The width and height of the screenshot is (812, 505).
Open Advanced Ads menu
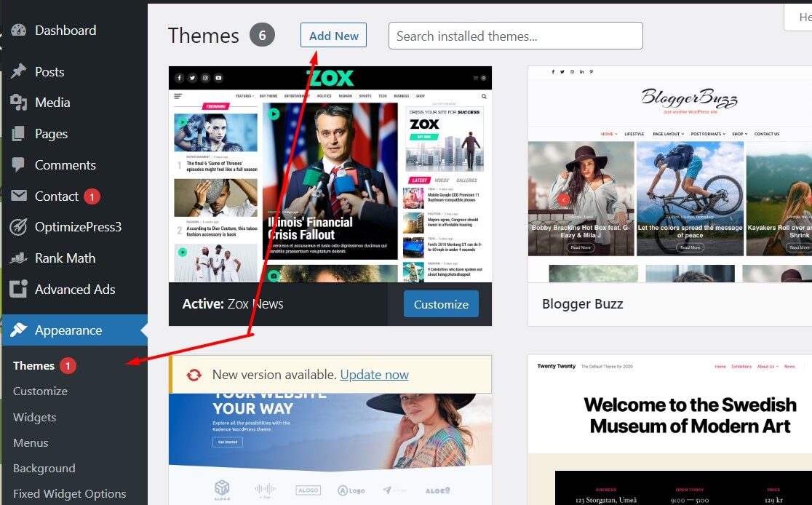(x=75, y=289)
